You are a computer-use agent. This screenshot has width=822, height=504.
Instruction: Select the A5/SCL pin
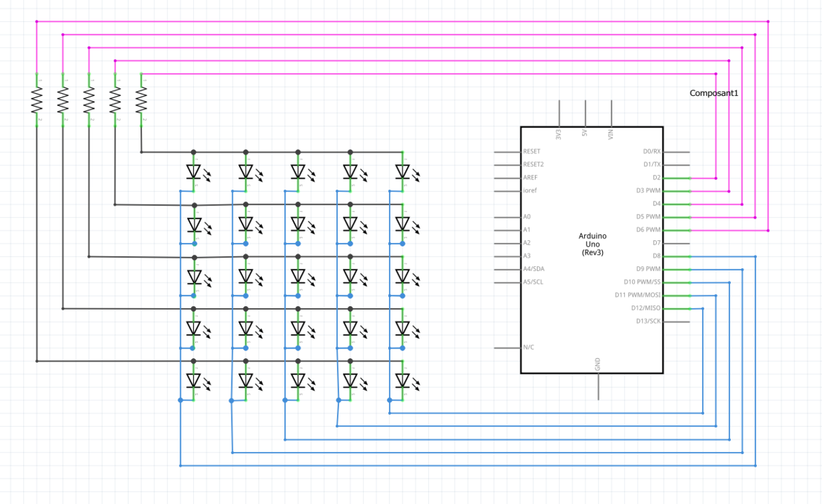[x=508, y=282]
